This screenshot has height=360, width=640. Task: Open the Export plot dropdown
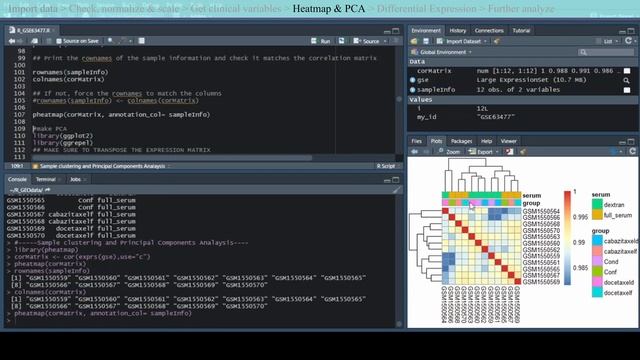pos(483,152)
